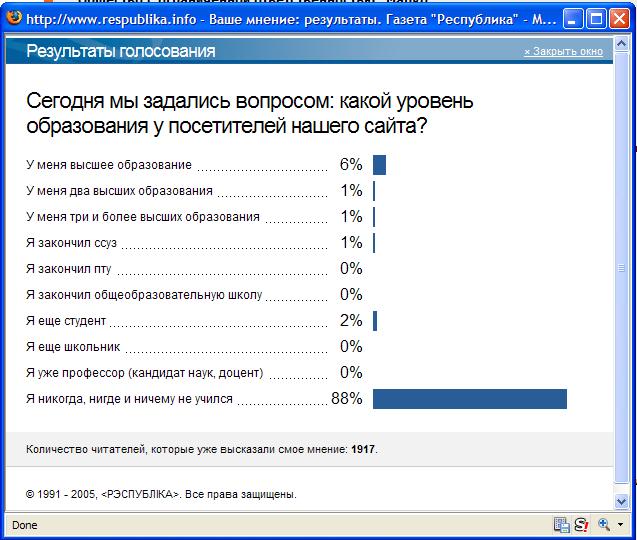Open the zoom dropdown arrow in the status bar
Screen dimensions: 637x540
(619, 524)
